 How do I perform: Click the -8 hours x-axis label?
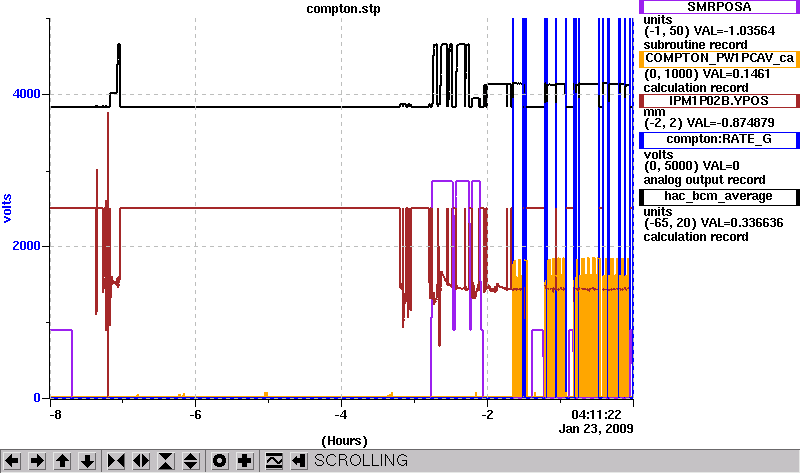[x=55, y=414]
